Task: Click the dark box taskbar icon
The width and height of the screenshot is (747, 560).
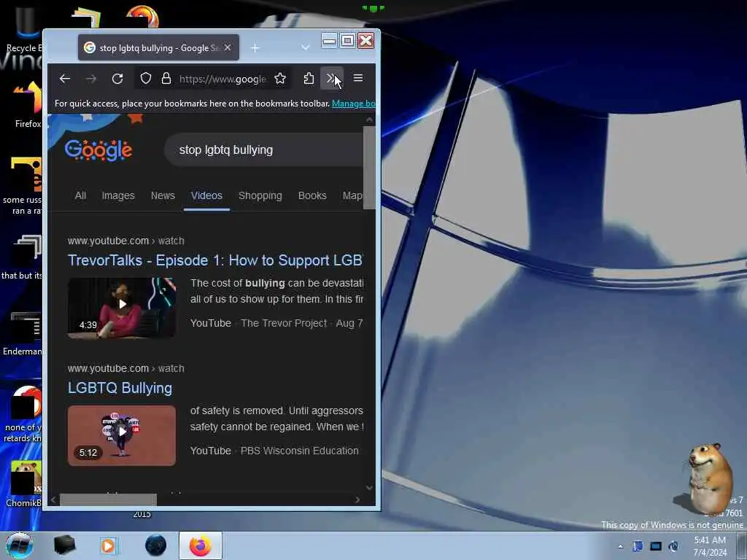Action: (x=64, y=545)
